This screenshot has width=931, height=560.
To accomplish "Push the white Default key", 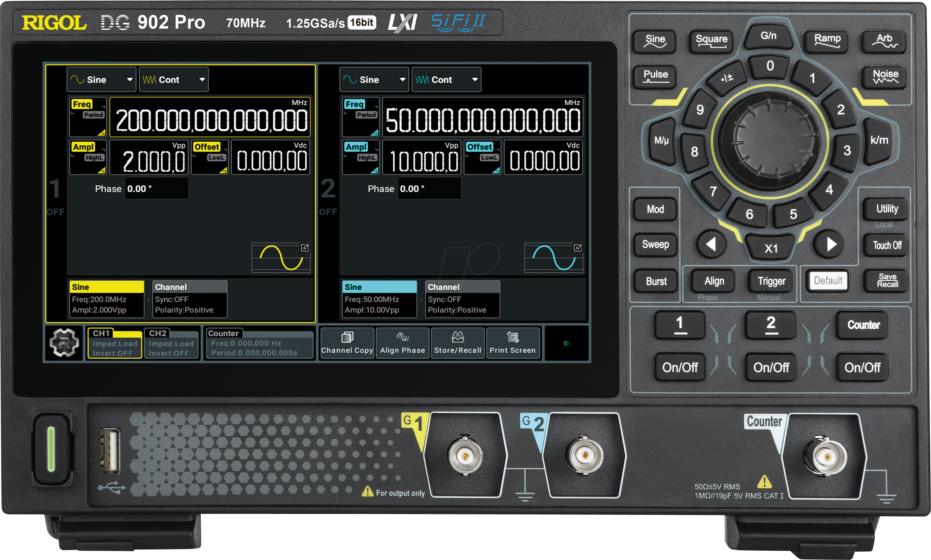I will pyautogui.click(x=827, y=280).
